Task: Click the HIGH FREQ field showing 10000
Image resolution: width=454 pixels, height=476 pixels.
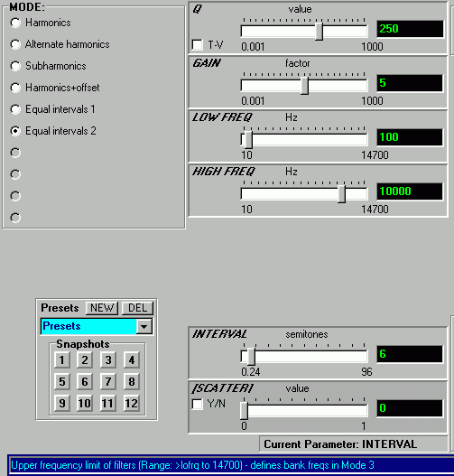Action: click(410, 191)
